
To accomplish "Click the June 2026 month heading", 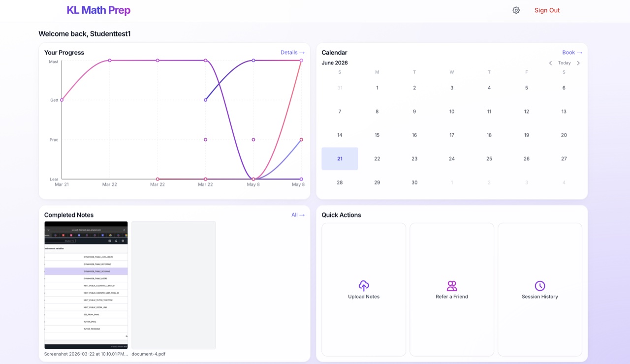I will (x=335, y=63).
